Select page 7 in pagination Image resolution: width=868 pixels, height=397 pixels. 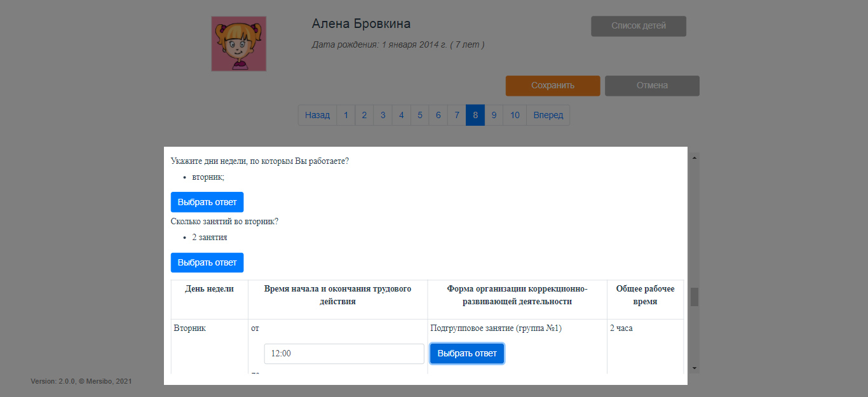(x=457, y=115)
